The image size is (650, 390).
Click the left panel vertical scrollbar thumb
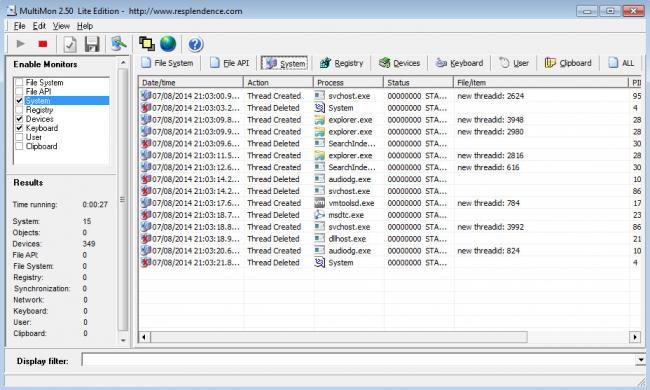pos(123,200)
